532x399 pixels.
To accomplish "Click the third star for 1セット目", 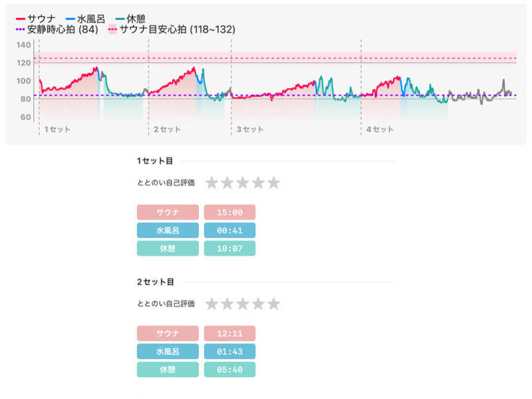I will click(x=243, y=183).
